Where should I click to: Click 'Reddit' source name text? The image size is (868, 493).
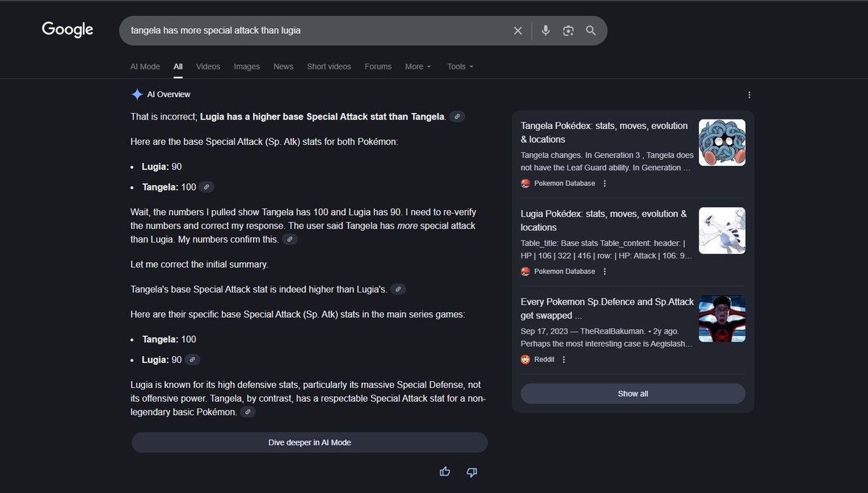[x=544, y=360]
